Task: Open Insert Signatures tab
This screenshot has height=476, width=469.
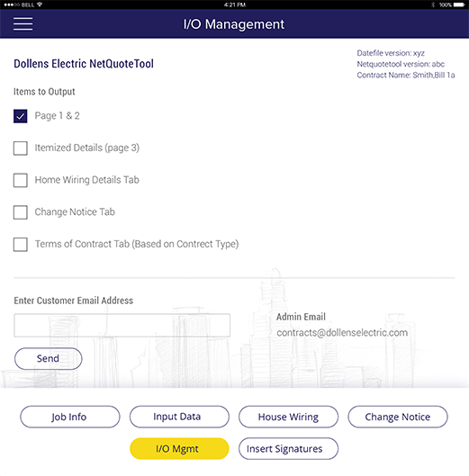Action: point(288,449)
